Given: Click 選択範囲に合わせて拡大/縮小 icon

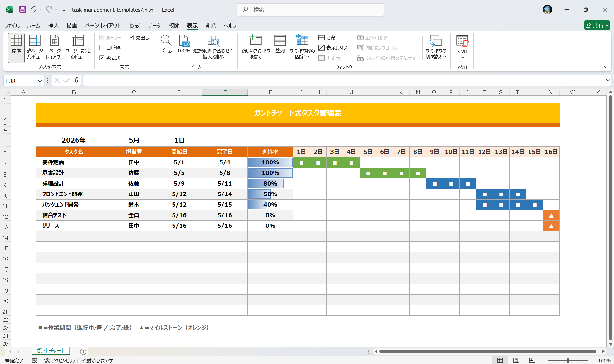Looking at the screenshot, I should 213,47.
